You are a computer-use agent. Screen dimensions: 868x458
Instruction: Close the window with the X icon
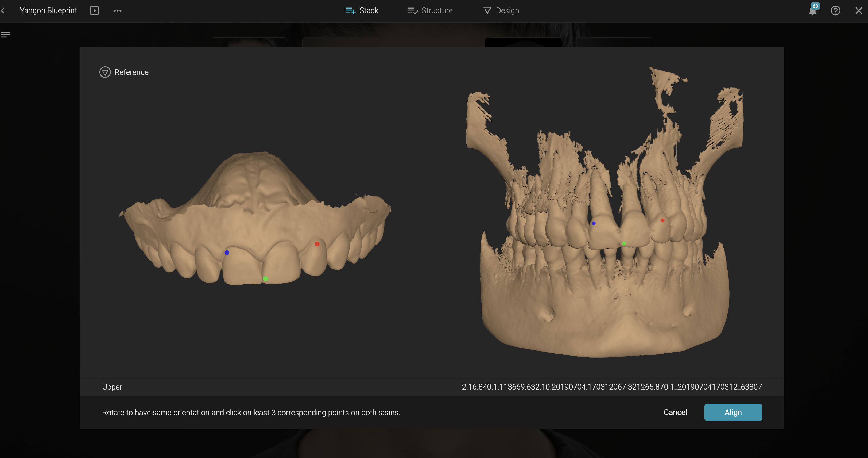point(859,10)
